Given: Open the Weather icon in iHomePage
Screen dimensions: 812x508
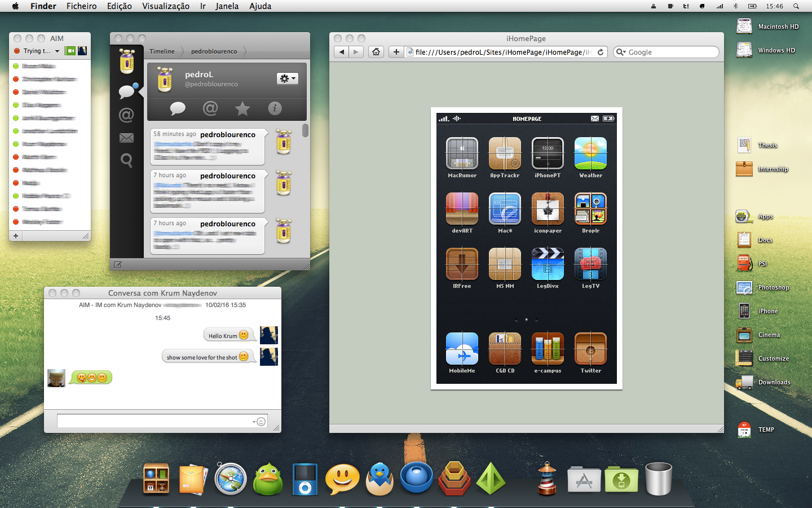Looking at the screenshot, I should tap(590, 154).
